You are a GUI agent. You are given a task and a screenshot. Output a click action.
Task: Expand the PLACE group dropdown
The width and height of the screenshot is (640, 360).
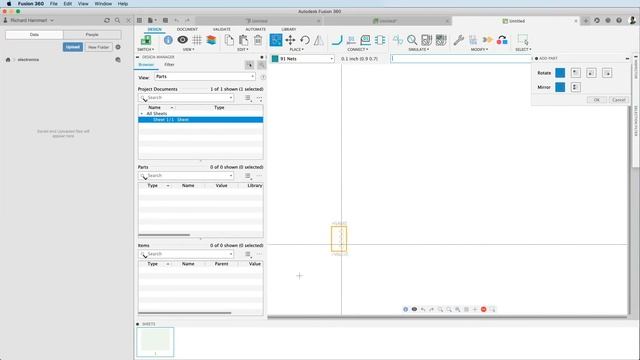click(296, 49)
